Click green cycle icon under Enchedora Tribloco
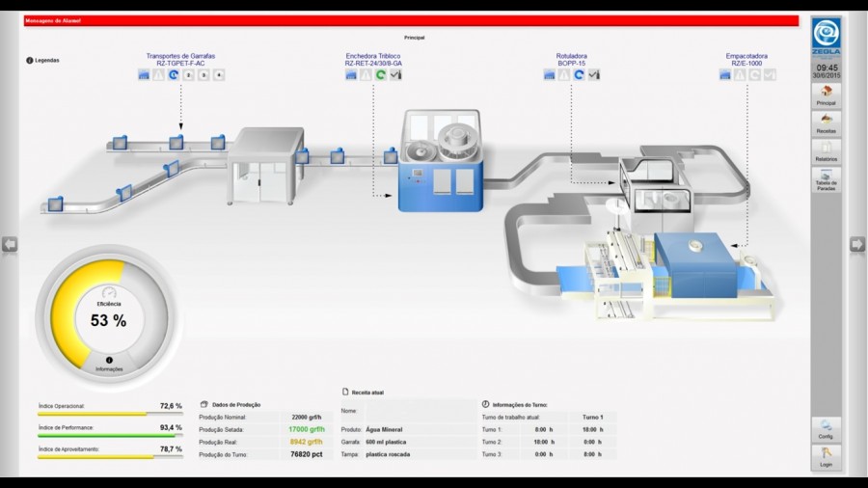 pos(381,74)
